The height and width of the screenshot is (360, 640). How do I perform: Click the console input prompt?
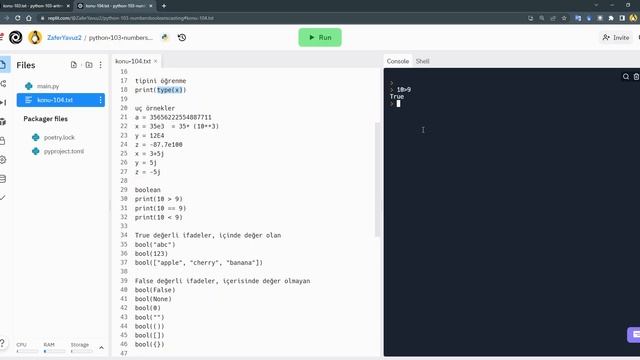pyautogui.click(x=398, y=104)
